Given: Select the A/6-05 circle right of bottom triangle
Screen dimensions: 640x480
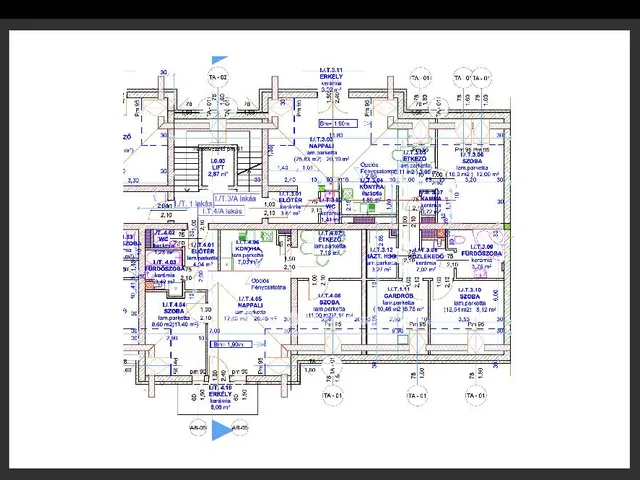Looking at the screenshot, I should (x=240, y=429).
